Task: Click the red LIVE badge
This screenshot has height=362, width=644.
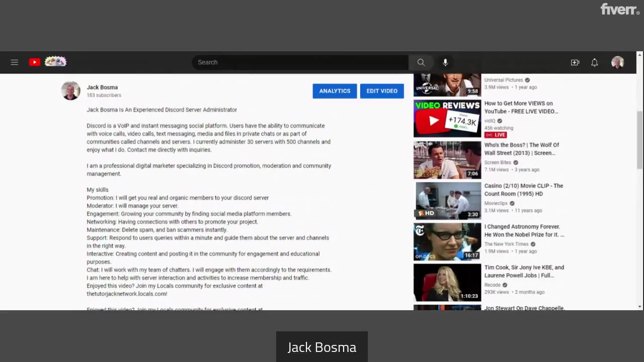Action: tap(496, 135)
